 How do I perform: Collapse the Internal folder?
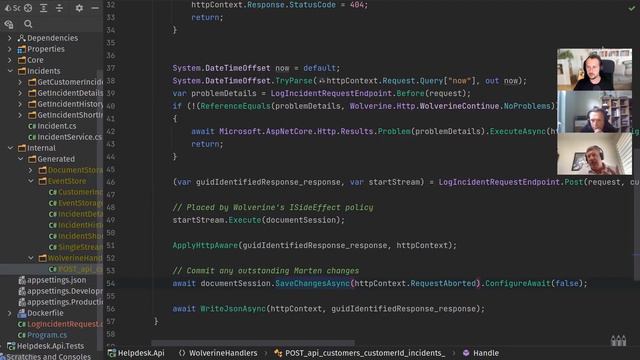click(x=10, y=148)
